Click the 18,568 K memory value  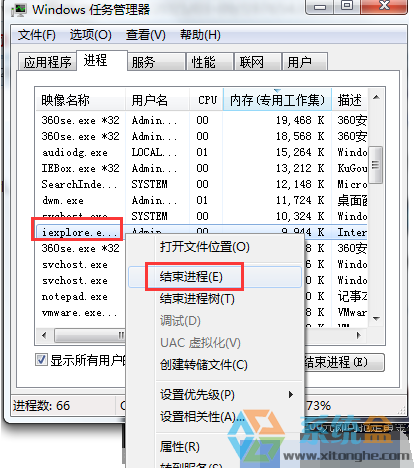(300, 136)
